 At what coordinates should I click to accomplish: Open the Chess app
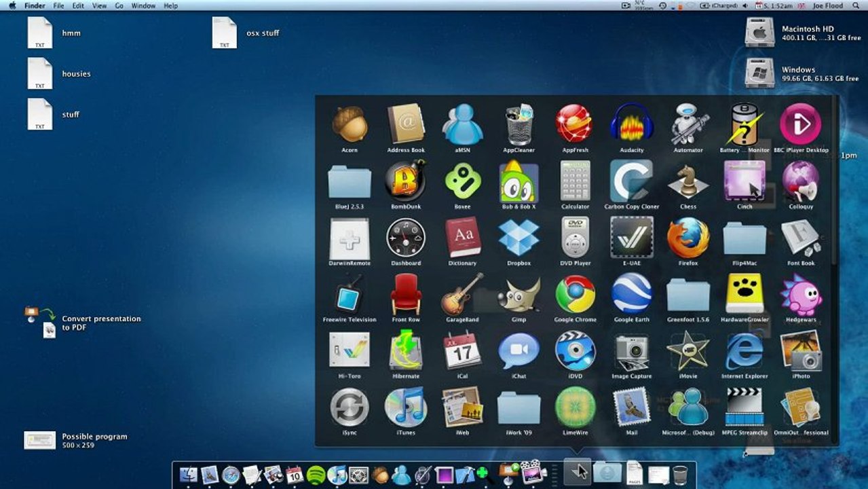coord(688,180)
